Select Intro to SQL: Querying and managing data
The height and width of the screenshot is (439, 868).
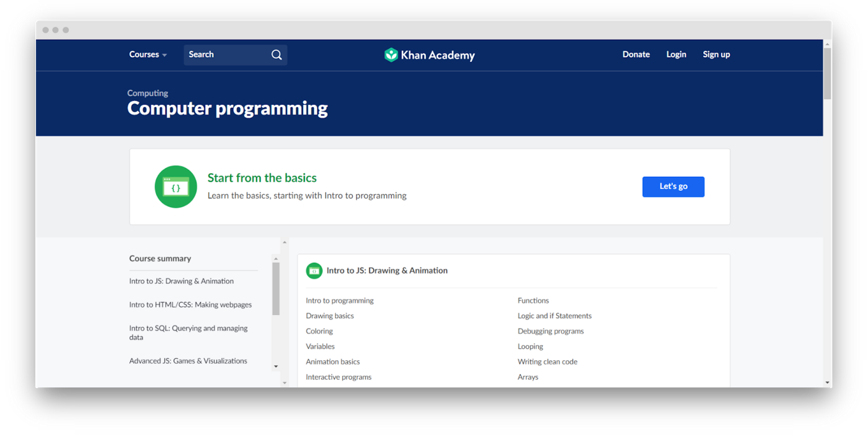click(188, 333)
